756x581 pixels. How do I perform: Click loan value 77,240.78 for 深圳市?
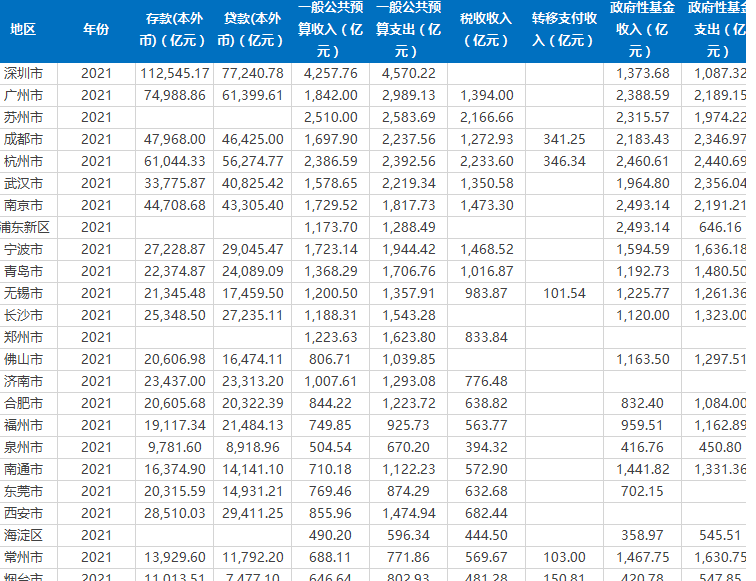coord(253,73)
